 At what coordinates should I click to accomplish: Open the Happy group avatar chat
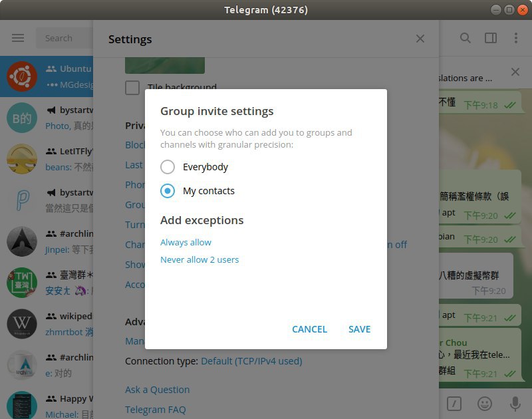22,405
